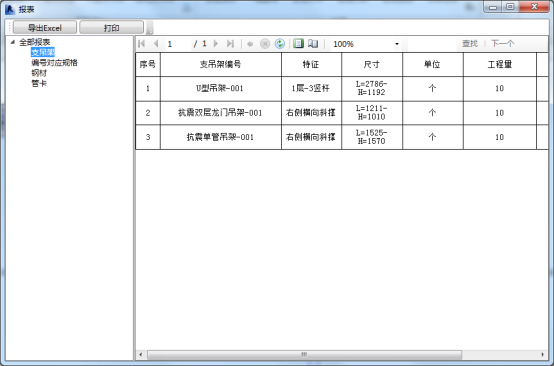Click the back to parent report arrow

(x=250, y=44)
